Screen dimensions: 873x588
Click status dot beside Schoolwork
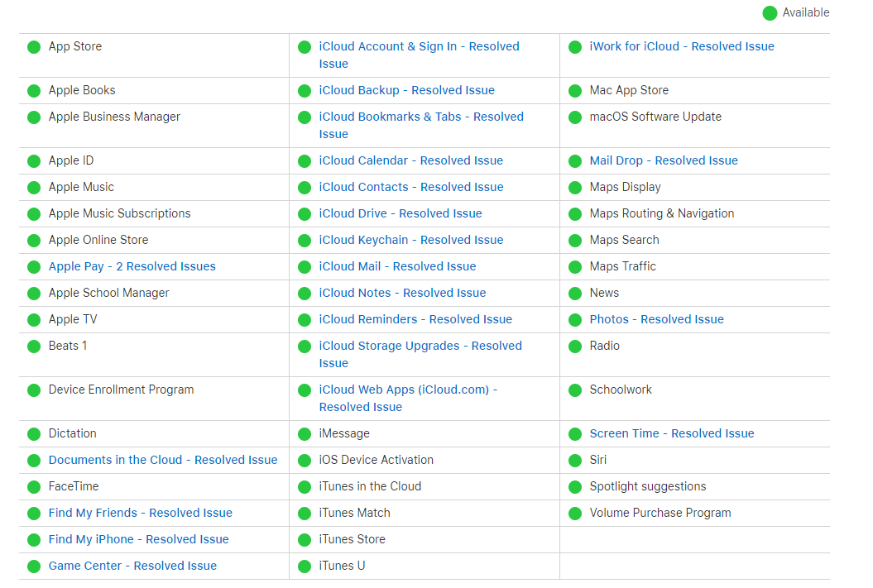[x=575, y=390]
